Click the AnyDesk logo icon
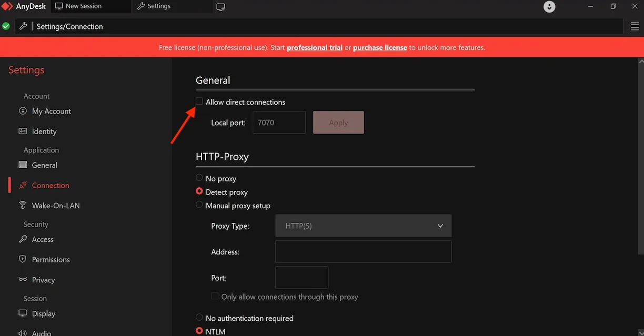This screenshot has height=336, width=644. point(7,6)
